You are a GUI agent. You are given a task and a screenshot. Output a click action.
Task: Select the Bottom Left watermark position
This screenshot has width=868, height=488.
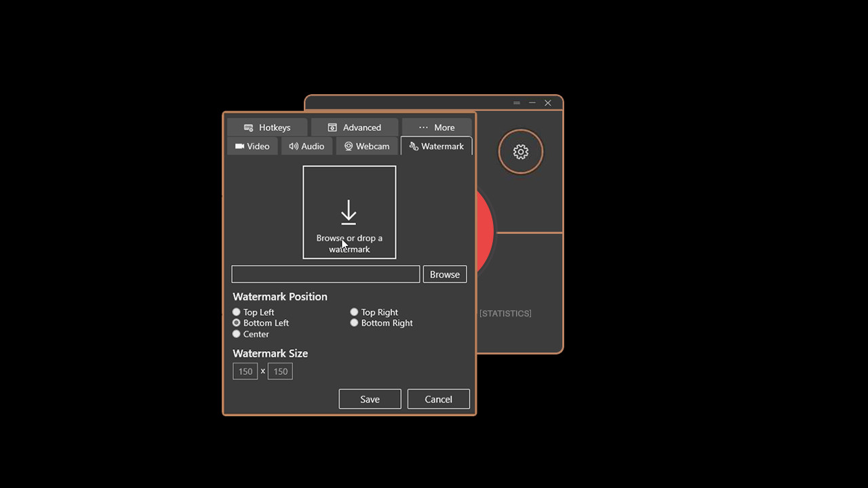[x=236, y=323]
